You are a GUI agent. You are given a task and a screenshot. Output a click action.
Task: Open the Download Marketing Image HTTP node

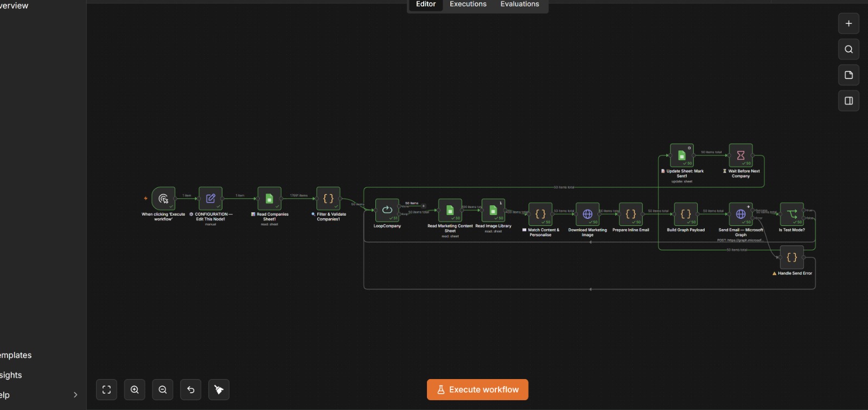(x=588, y=215)
